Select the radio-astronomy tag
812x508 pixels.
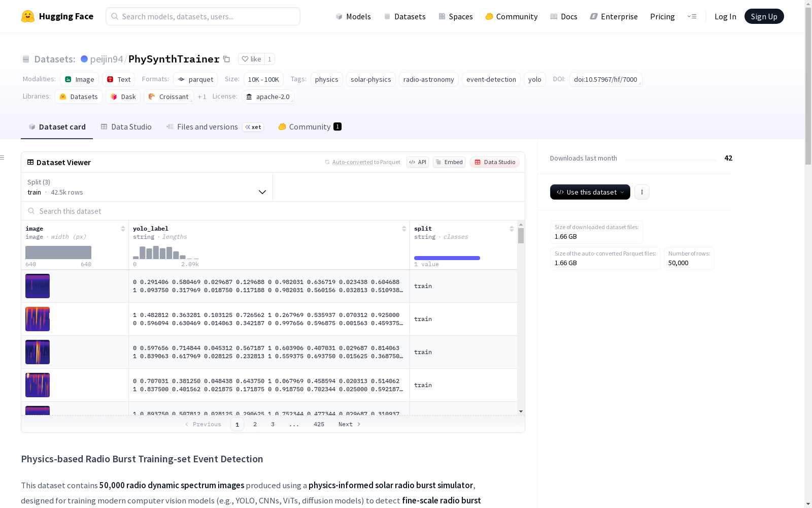429,79
